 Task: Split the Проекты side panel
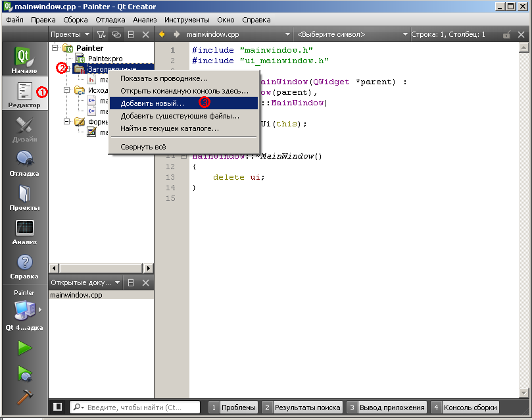(x=131, y=34)
